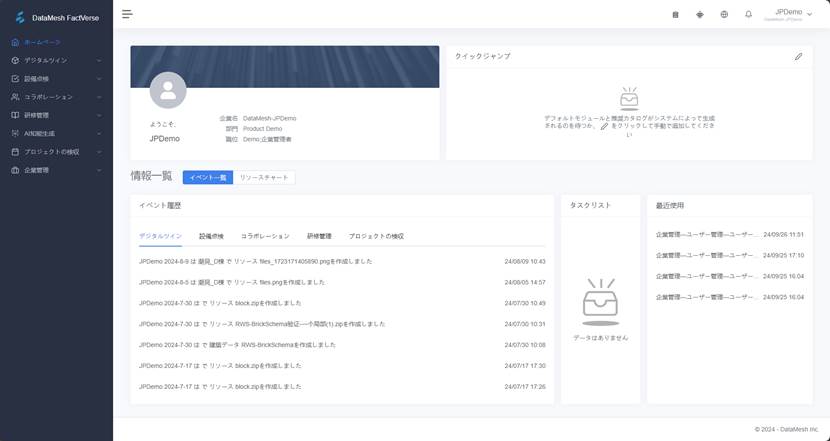Click event row dated 24/07/17 17:30
The image size is (830, 441).
pos(342,366)
